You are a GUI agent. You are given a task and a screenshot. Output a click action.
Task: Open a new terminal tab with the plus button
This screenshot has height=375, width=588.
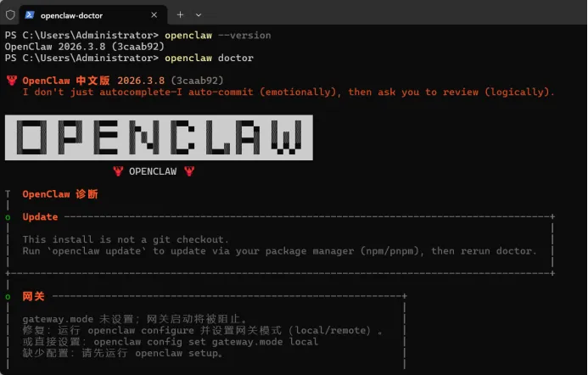180,14
